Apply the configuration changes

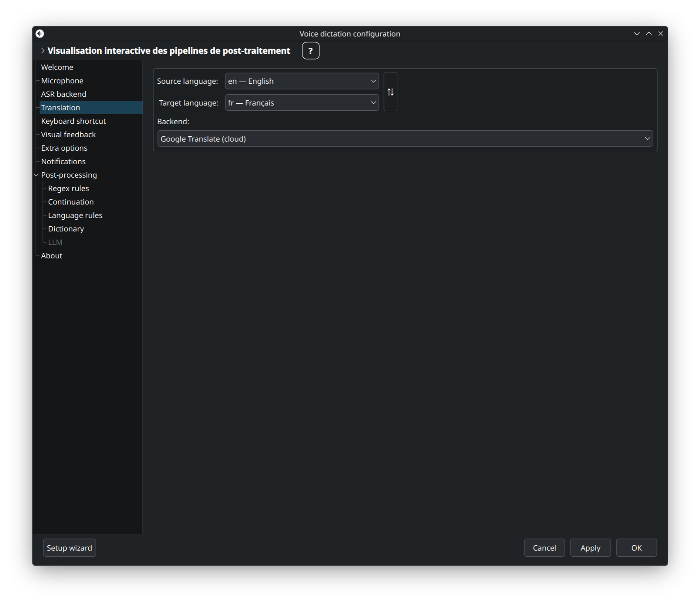tap(591, 548)
